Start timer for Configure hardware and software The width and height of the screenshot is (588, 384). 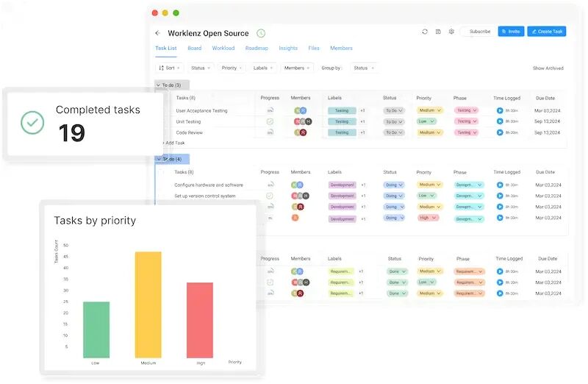500,185
